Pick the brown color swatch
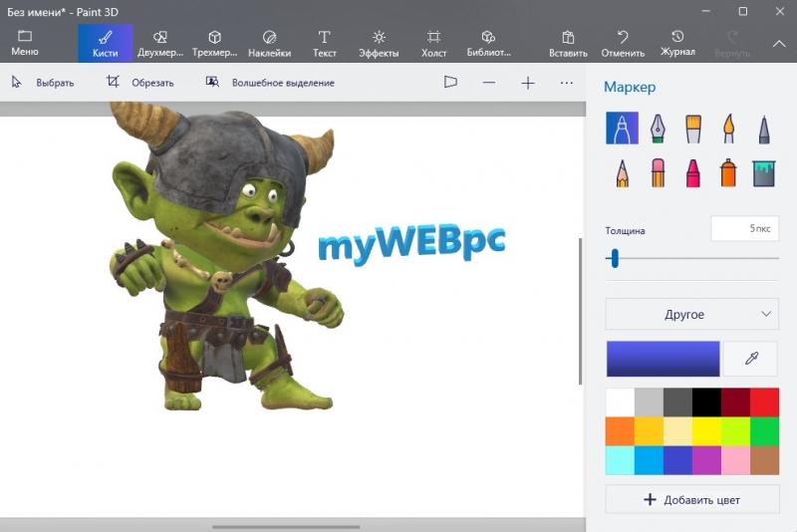 pos(765,460)
